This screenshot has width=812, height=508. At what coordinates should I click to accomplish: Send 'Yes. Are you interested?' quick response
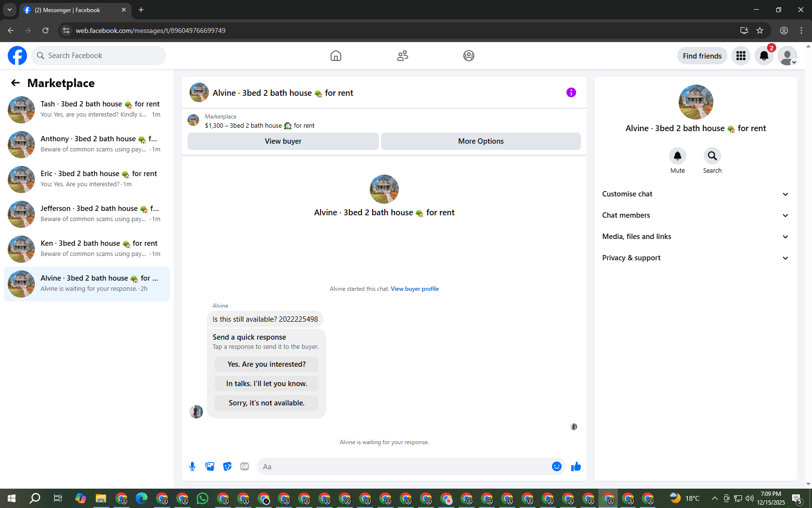pos(267,364)
